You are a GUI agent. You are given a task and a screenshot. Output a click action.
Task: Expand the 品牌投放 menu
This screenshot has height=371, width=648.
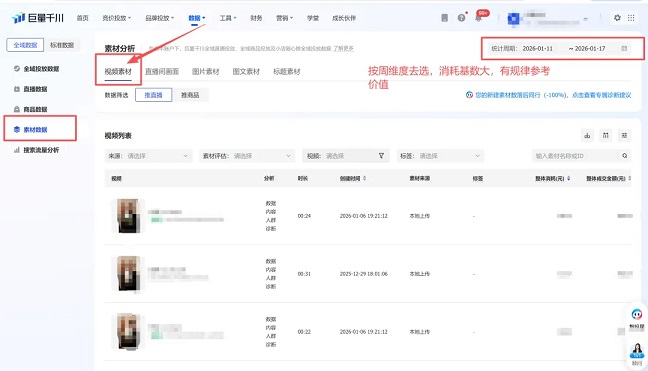(x=160, y=18)
